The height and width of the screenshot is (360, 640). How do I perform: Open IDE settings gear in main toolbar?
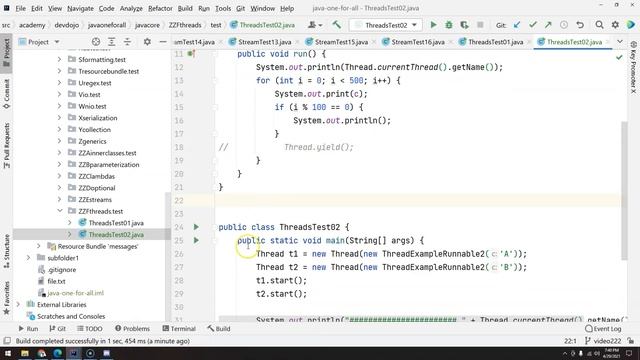(x=615, y=25)
